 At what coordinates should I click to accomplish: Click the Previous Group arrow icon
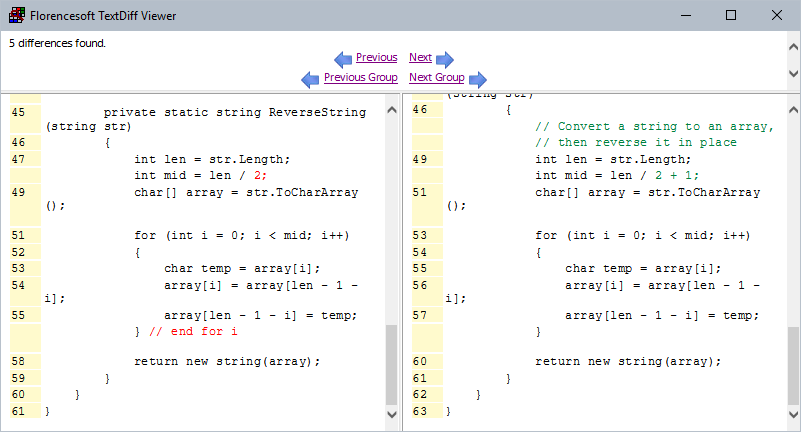click(310, 79)
